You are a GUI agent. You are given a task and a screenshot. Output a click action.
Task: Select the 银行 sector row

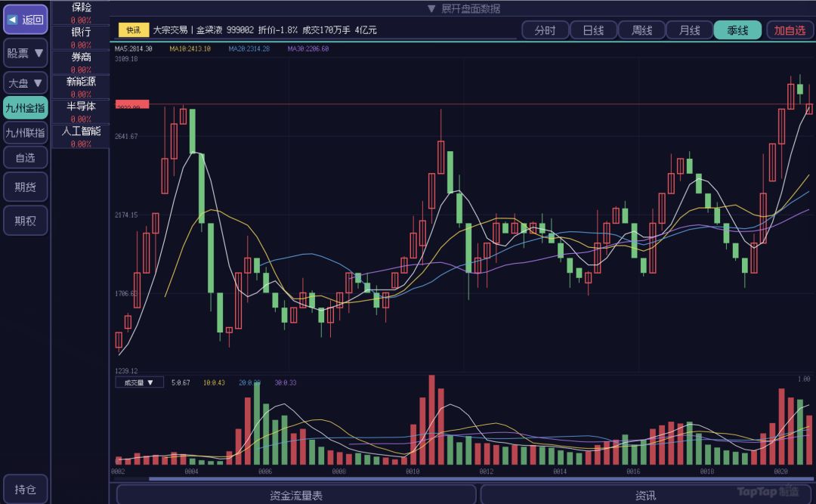coord(81,38)
